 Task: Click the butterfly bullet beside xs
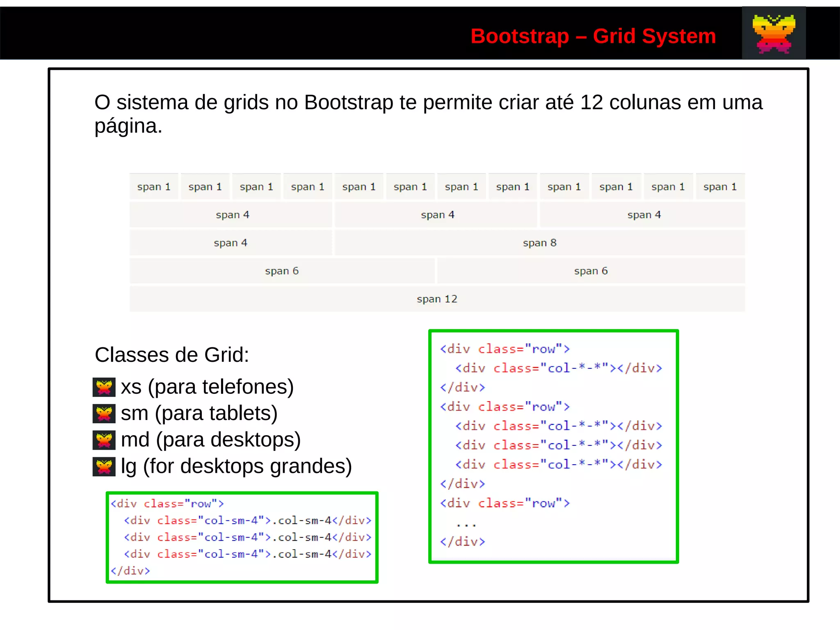coord(104,387)
